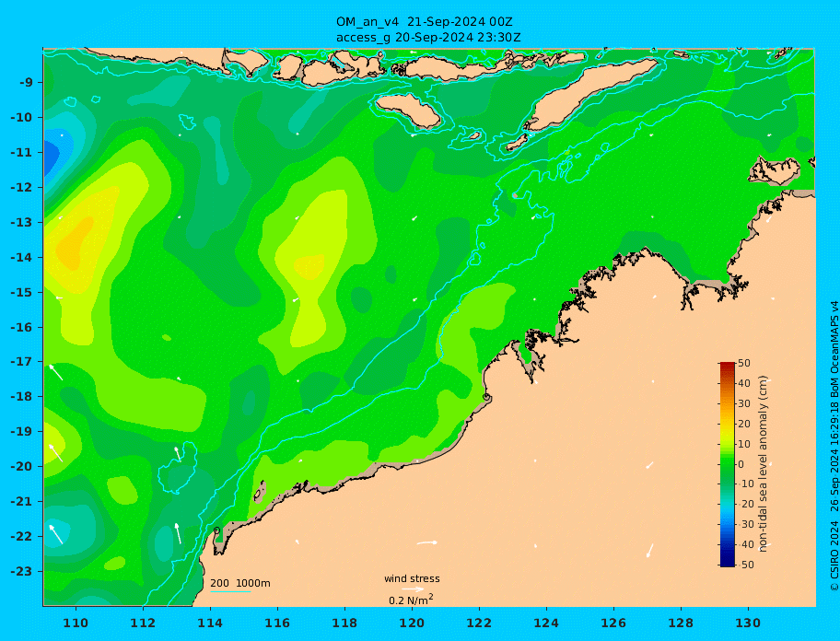Click latitude axis label -18
The image size is (840, 641).
pyautogui.click(x=21, y=397)
